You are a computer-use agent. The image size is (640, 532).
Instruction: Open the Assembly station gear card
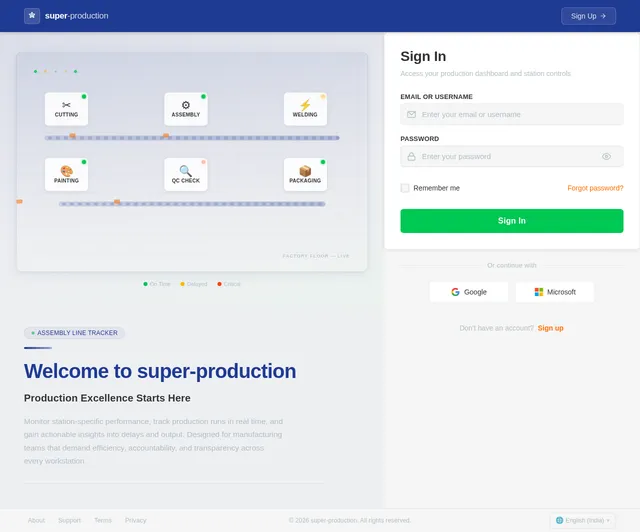point(186,109)
